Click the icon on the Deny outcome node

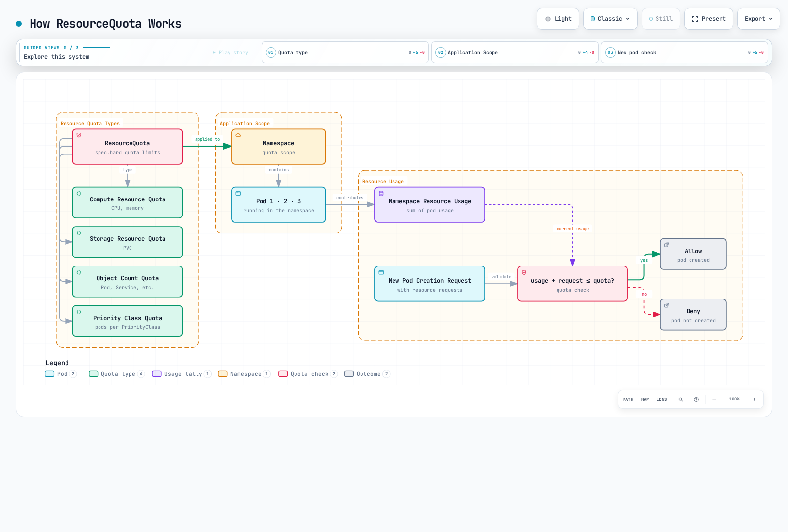(x=667, y=305)
